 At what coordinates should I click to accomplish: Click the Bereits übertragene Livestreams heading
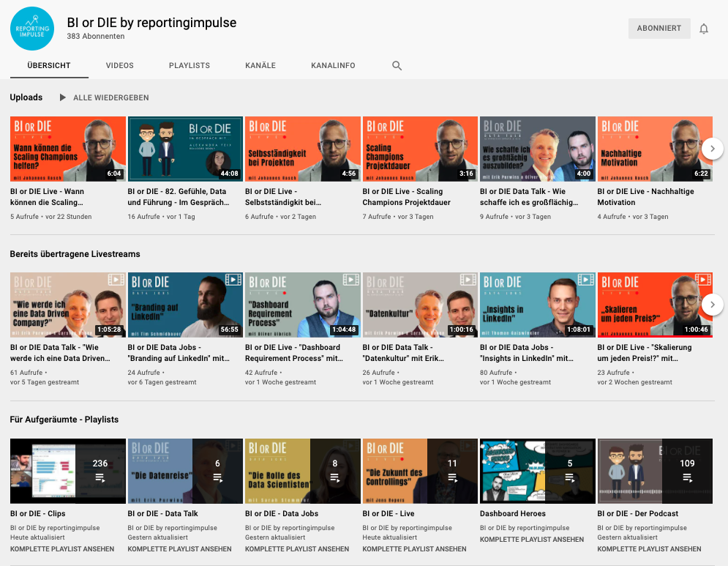pyautogui.click(x=75, y=254)
